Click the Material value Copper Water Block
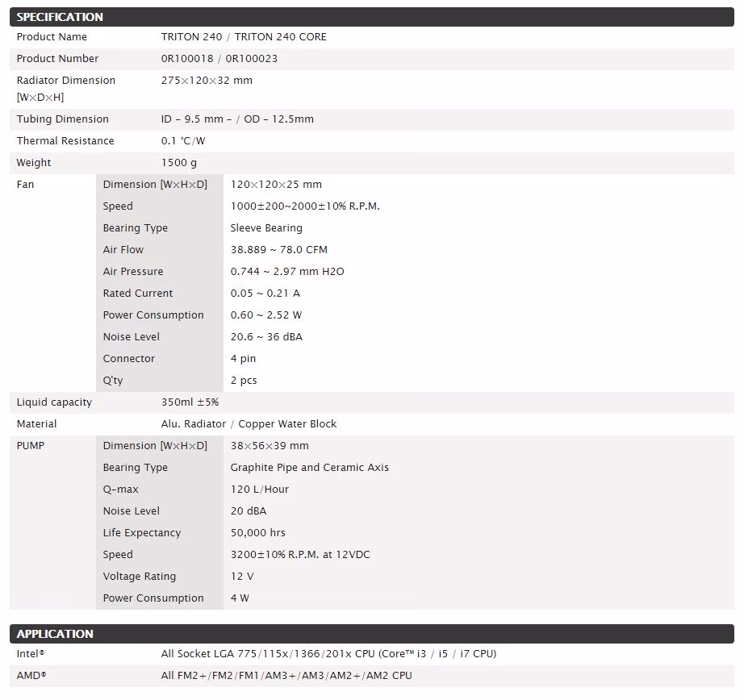 click(x=287, y=424)
